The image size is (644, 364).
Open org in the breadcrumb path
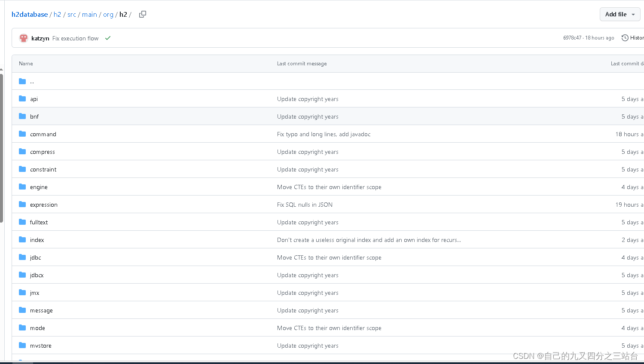[x=108, y=14]
